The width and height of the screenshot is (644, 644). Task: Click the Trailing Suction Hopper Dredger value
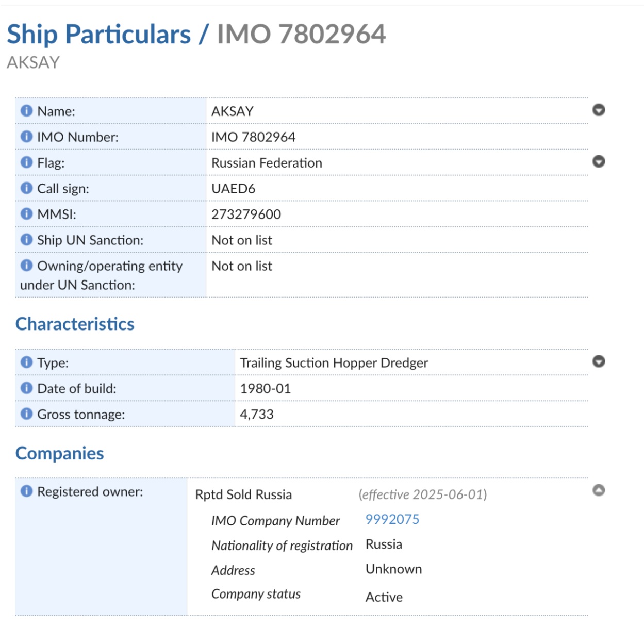point(334,362)
